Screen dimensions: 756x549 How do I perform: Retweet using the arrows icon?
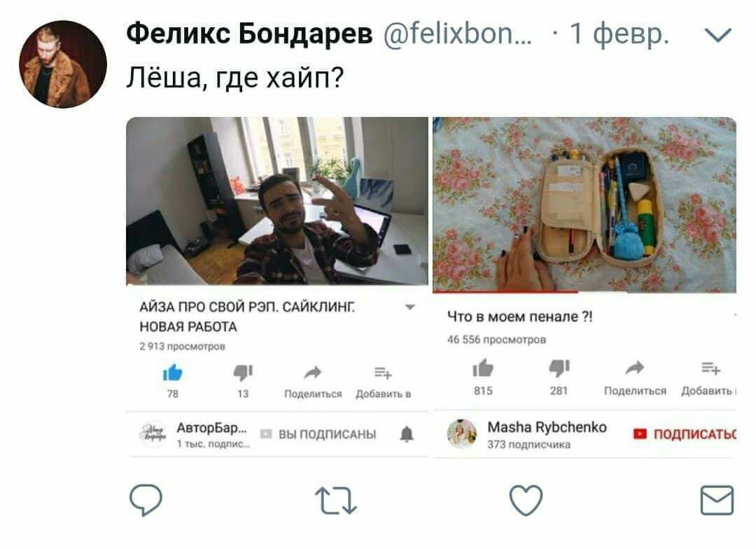(x=335, y=500)
